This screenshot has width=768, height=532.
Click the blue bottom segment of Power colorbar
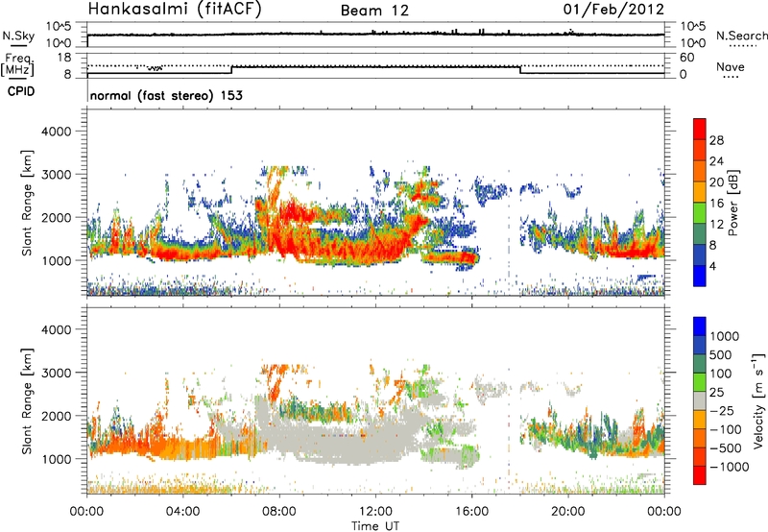point(700,276)
